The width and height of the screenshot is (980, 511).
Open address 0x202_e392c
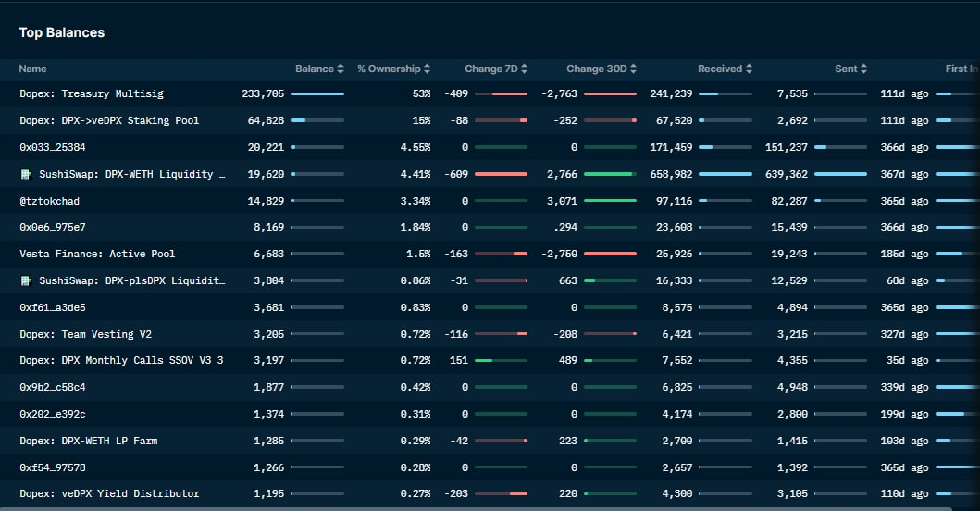(53, 414)
